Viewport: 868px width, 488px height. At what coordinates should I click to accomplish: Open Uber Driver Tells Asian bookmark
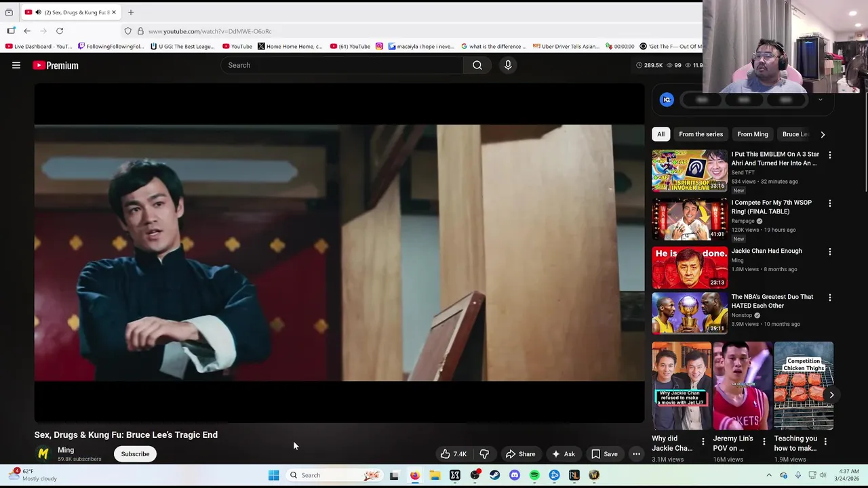[566, 46]
